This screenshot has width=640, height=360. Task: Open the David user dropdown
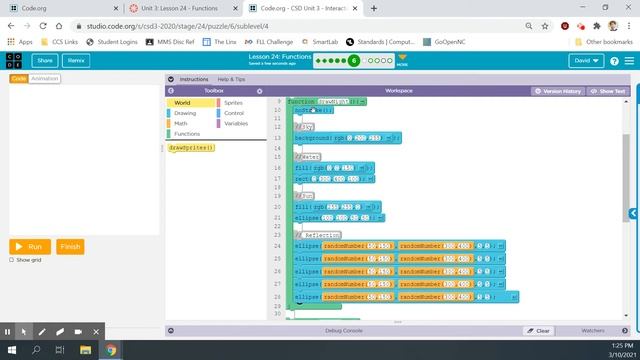pos(586,61)
